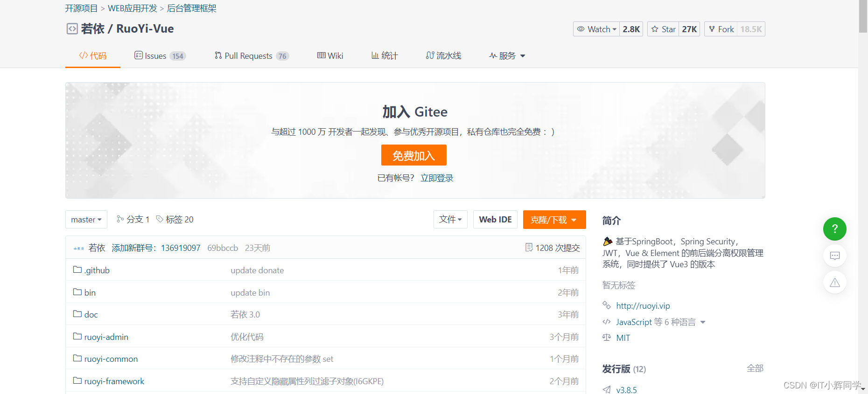The height and width of the screenshot is (394, 868).
Task: Click the '若依 3.0' commit message
Action: pyautogui.click(x=245, y=315)
